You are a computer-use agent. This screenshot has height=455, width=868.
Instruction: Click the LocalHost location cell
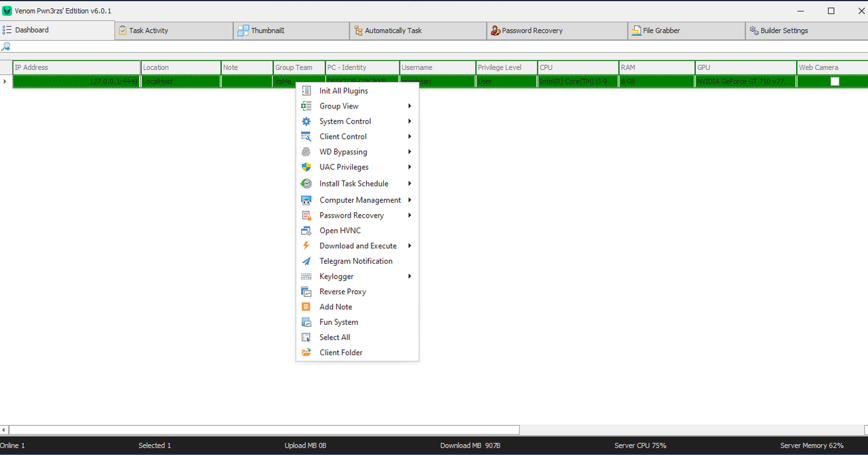pyautogui.click(x=181, y=81)
